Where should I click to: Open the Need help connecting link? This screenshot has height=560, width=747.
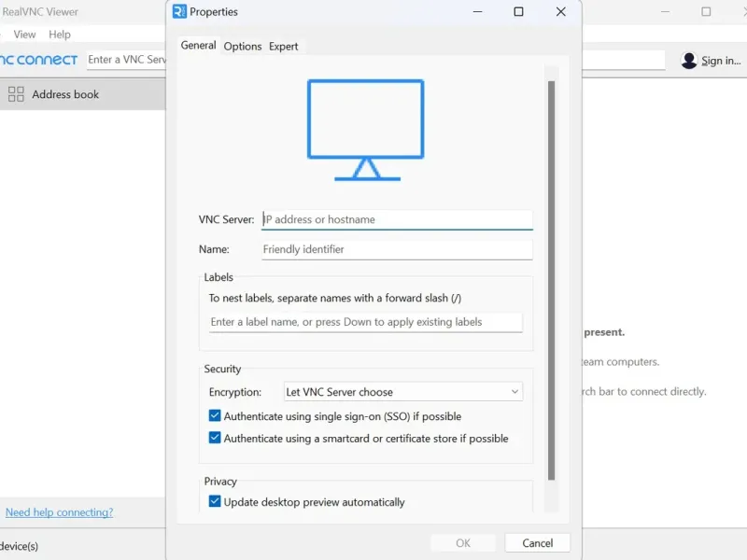[59, 512]
